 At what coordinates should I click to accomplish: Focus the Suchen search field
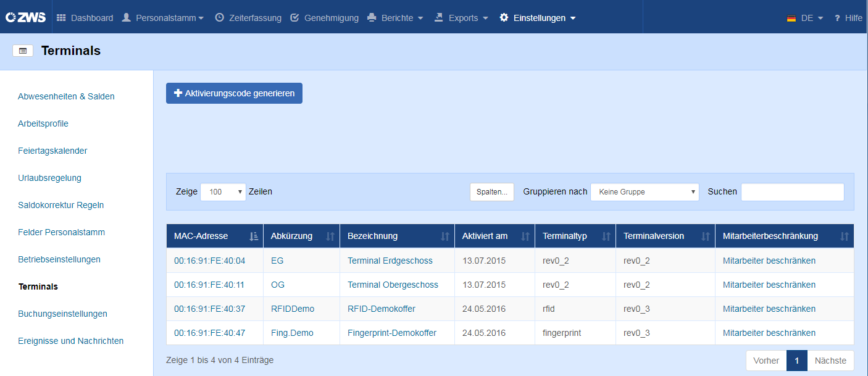coord(793,192)
